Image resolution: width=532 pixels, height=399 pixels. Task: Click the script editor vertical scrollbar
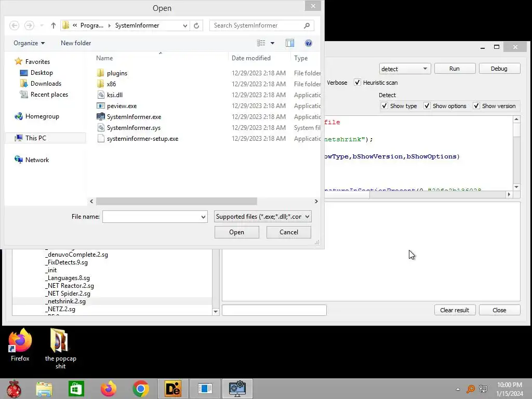click(x=516, y=153)
